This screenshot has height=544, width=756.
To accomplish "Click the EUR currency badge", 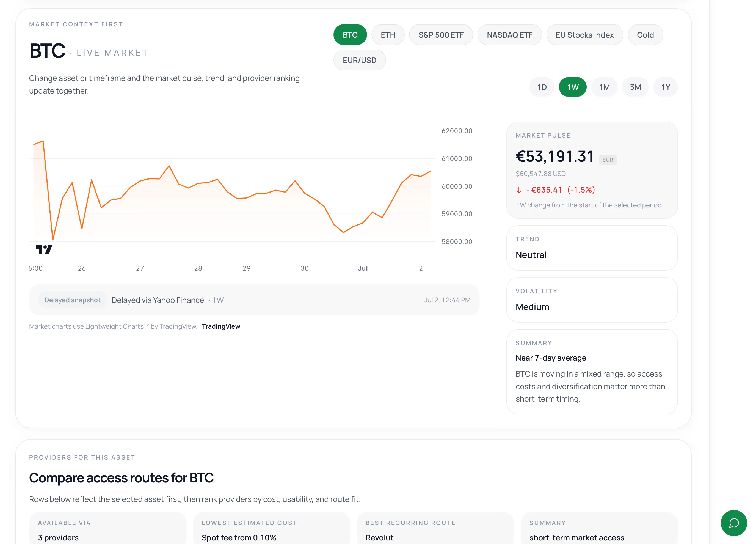I will coord(608,160).
